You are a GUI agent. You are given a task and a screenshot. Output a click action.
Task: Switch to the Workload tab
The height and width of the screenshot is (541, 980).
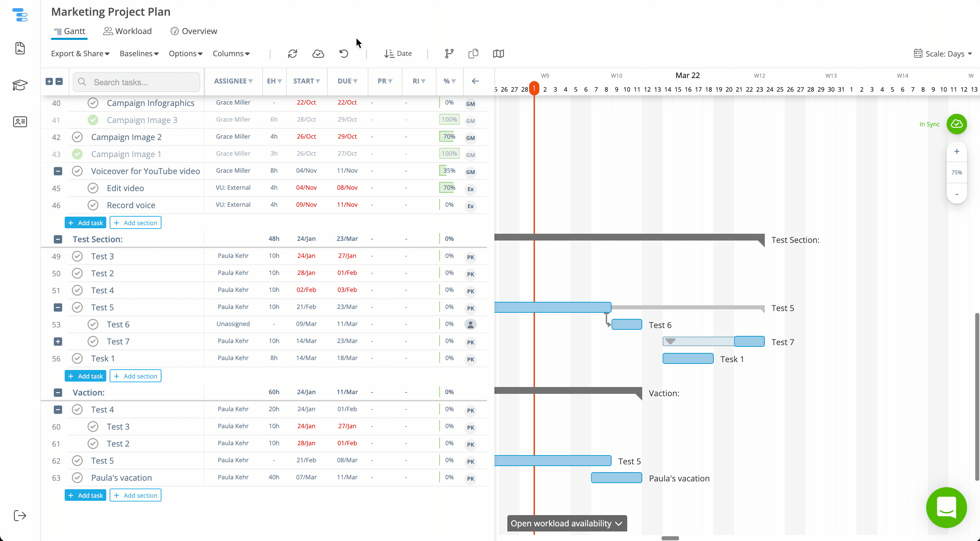click(x=127, y=31)
